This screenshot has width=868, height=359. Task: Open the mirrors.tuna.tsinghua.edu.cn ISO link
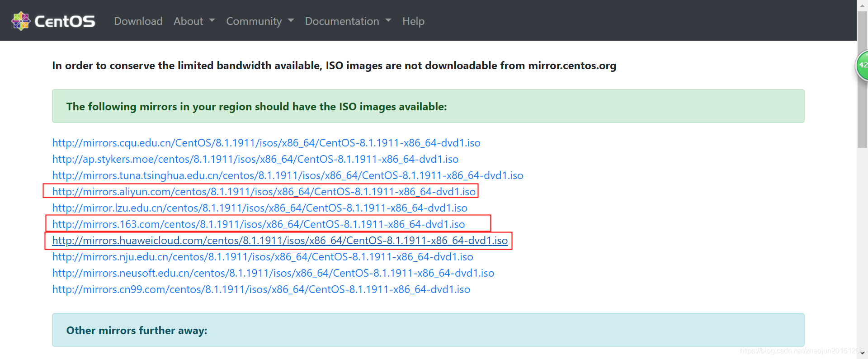[x=288, y=175]
